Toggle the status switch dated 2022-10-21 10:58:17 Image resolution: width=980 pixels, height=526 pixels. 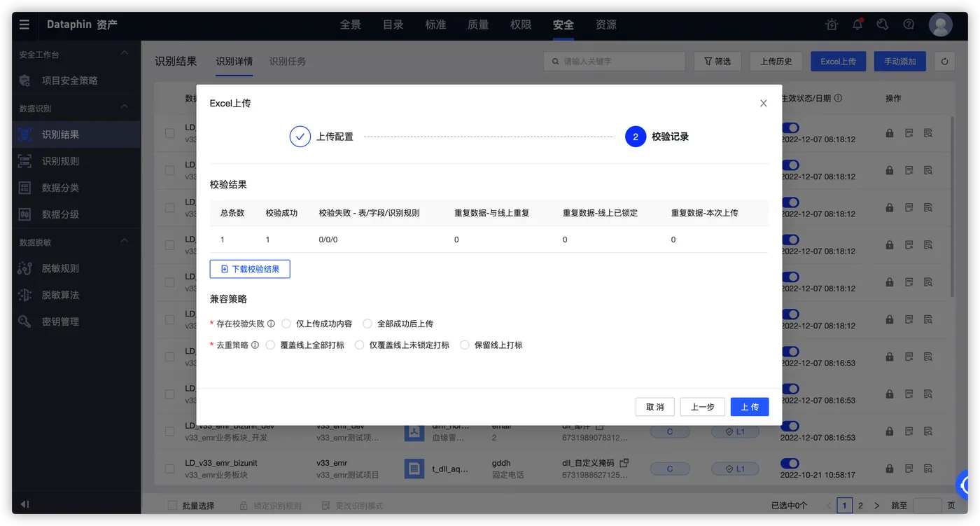(x=790, y=463)
